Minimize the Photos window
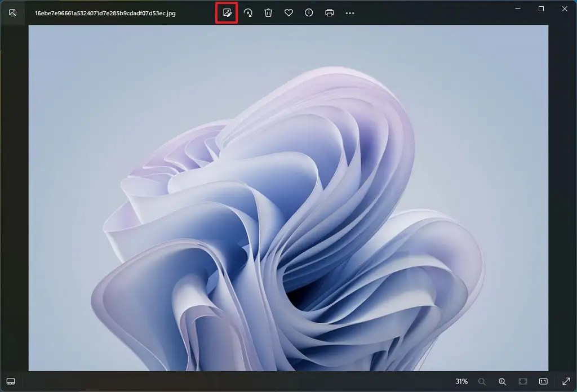The height and width of the screenshot is (392, 577). [x=517, y=8]
